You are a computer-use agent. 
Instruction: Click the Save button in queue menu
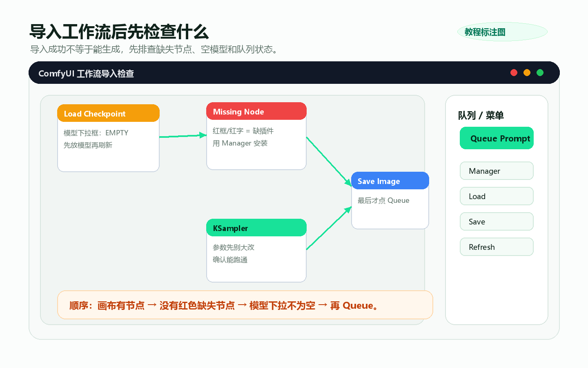497,222
